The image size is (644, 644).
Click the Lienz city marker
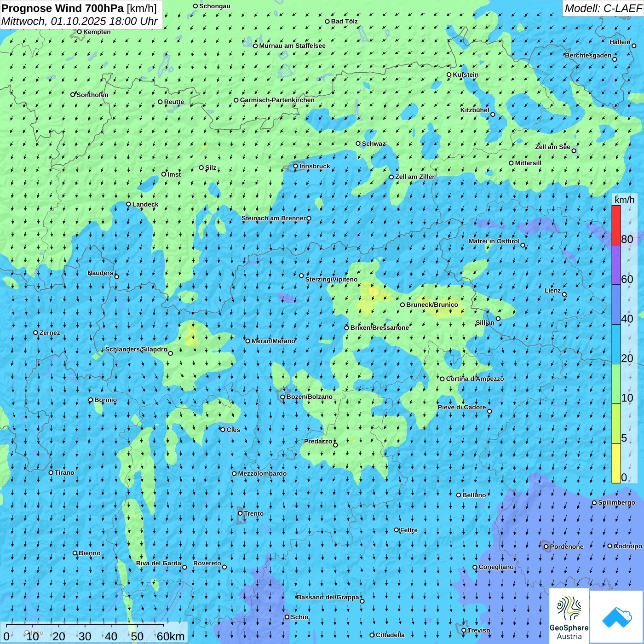tap(564, 294)
